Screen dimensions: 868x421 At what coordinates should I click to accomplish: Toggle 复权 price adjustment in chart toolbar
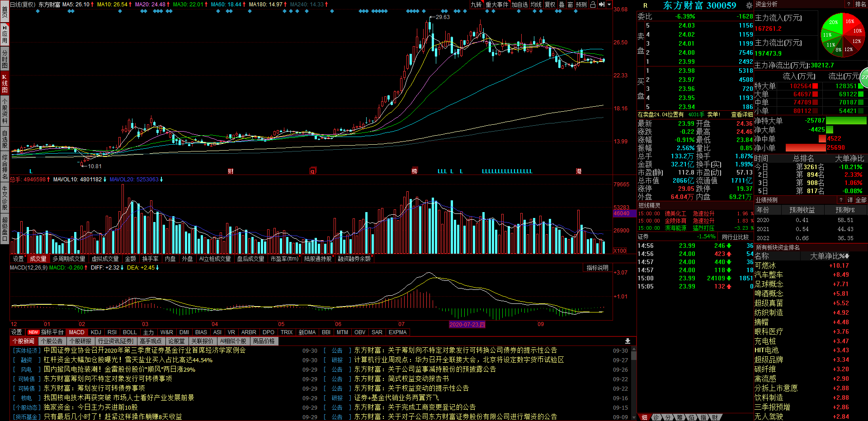550,5
